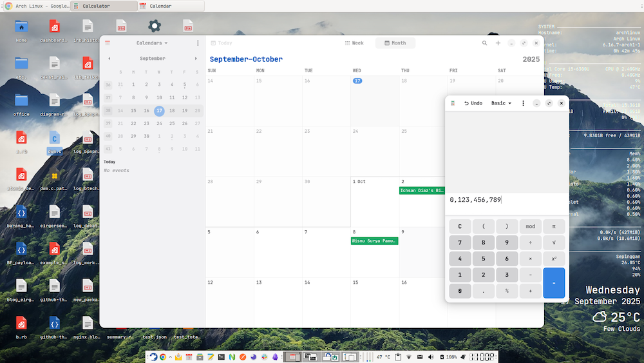Click the Undo button in calculator
Viewport: 644px width, 363px height.
point(473,103)
